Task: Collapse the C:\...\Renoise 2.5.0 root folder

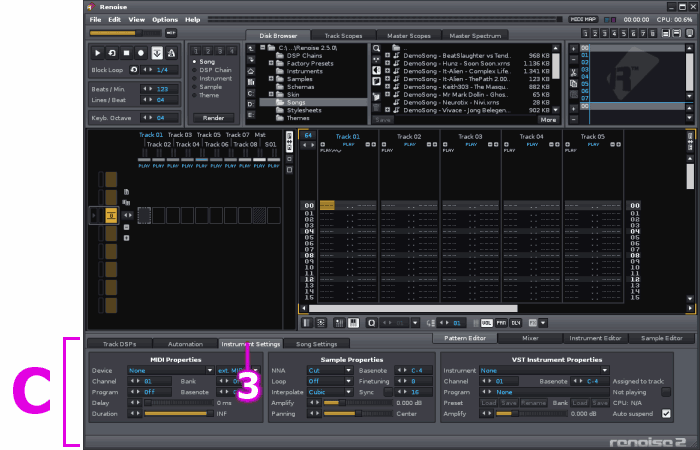Action: click(263, 47)
